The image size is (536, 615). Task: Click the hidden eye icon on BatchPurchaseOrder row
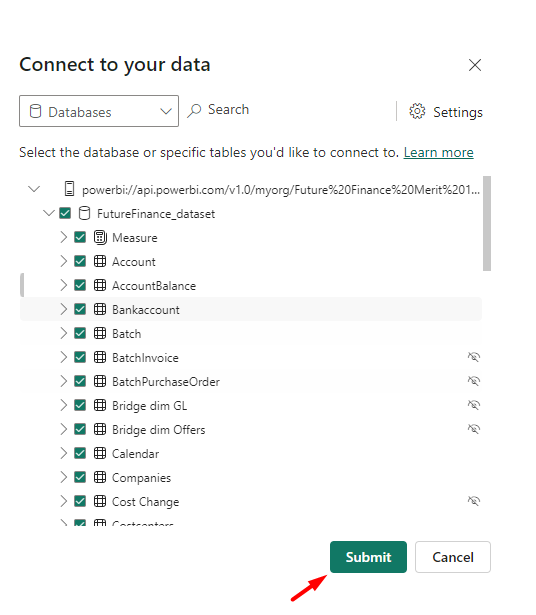pos(474,381)
